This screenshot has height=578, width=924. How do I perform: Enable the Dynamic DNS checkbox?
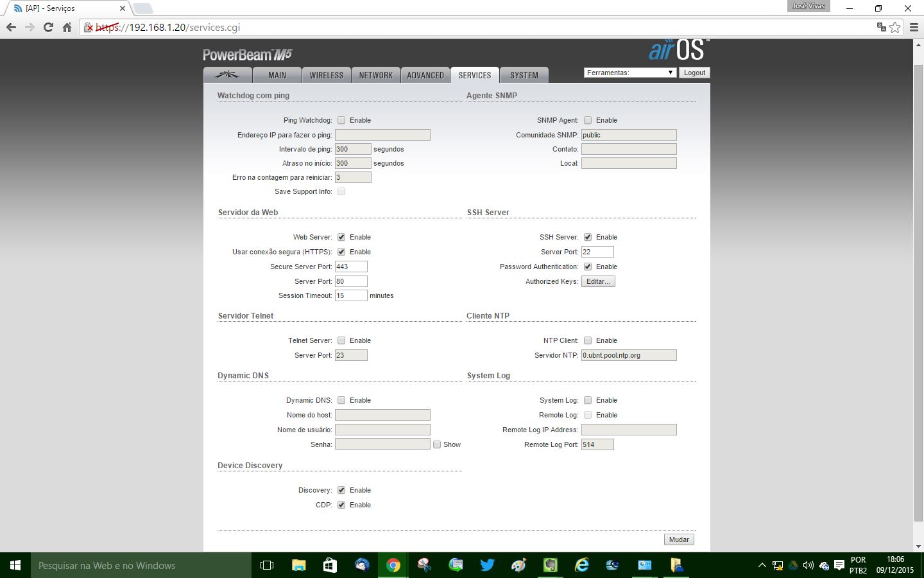[x=341, y=400]
